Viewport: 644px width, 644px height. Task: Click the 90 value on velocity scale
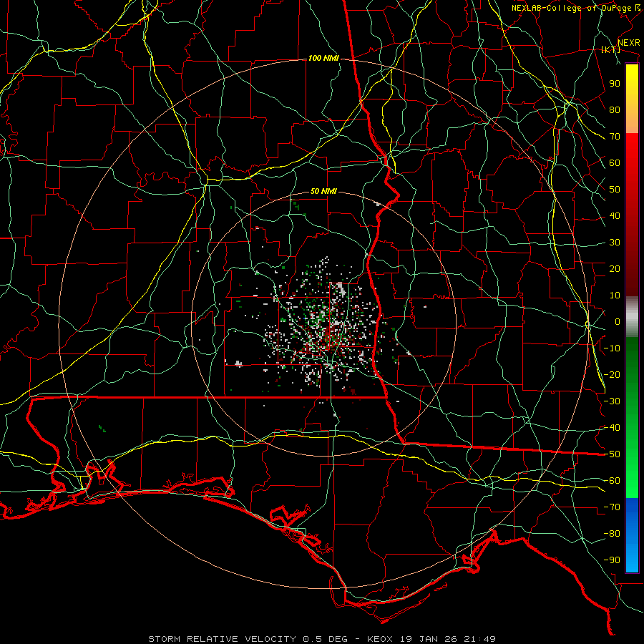tap(615, 84)
